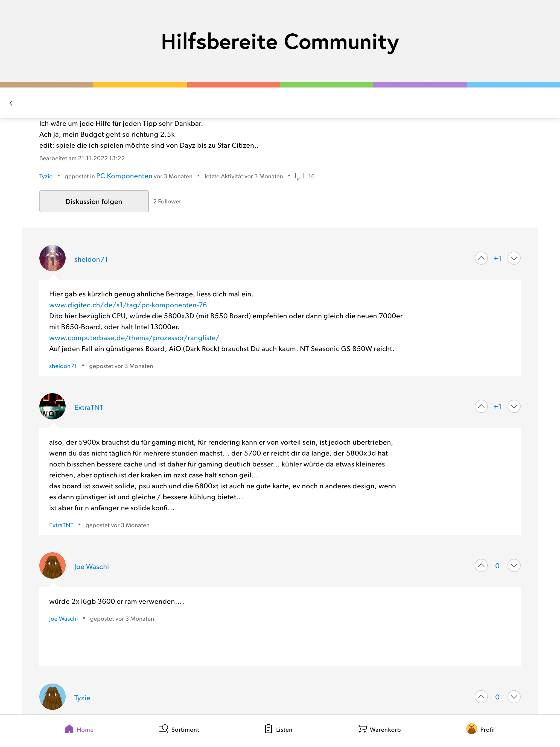Viewport: 560px width, 747px height.
Task: Upvote Tyzie's comment
Action: (x=481, y=697)
